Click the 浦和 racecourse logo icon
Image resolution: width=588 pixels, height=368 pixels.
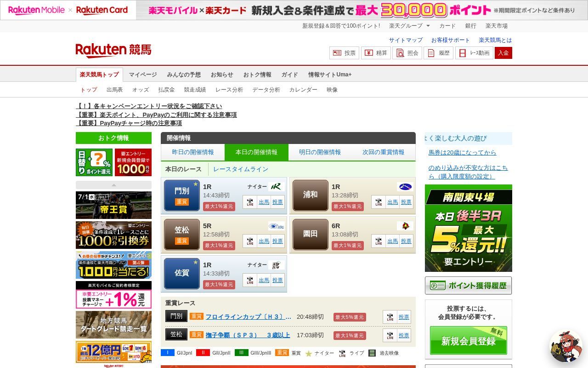click(x=405, y=187)
